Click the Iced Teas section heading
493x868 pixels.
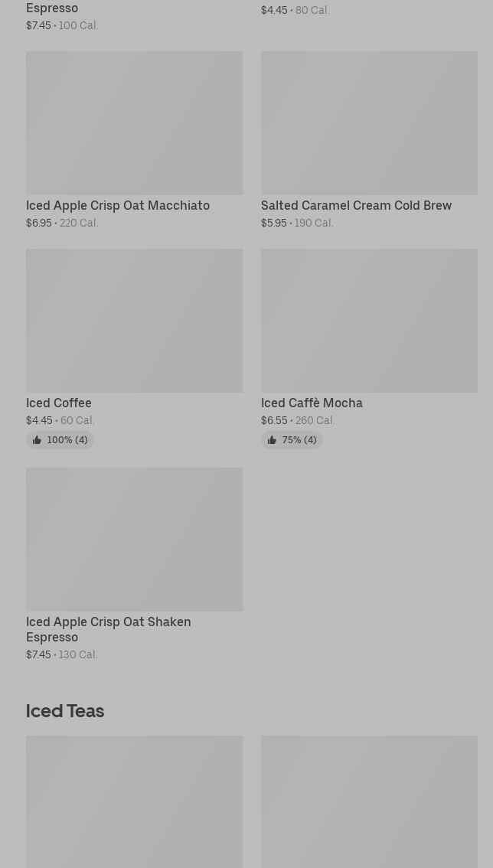[x=65, y=710]
